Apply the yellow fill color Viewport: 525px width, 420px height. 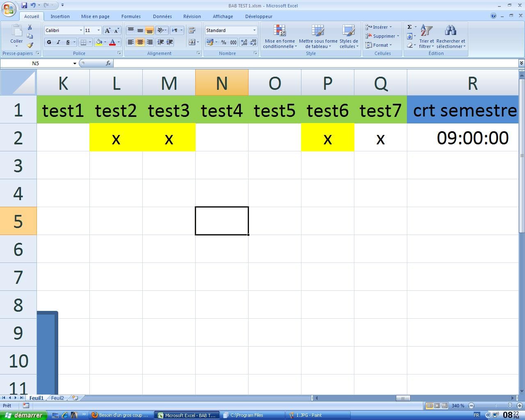point(98,42)
